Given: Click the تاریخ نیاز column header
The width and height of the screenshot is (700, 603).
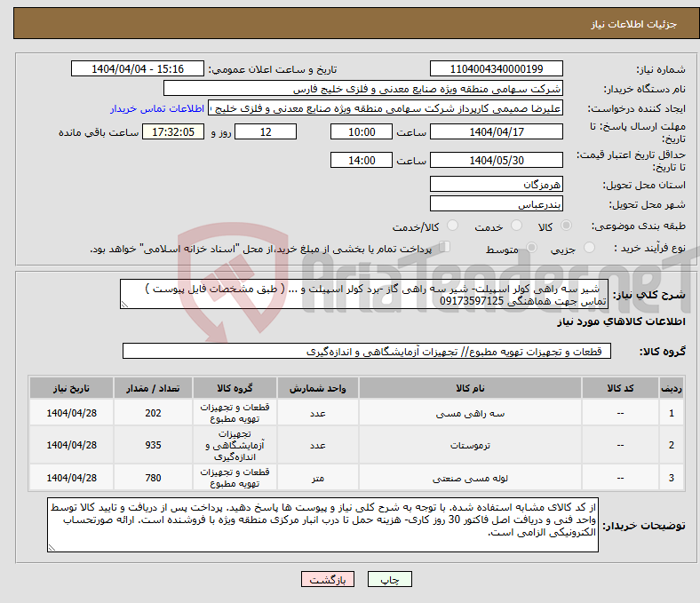Looking at the screenshot, I should 71,388.
